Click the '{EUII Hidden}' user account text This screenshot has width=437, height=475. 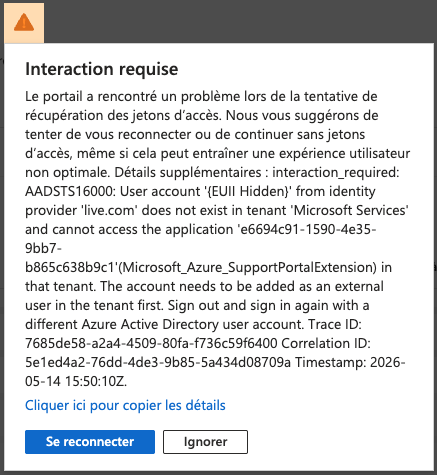click(x=248, y=191)
